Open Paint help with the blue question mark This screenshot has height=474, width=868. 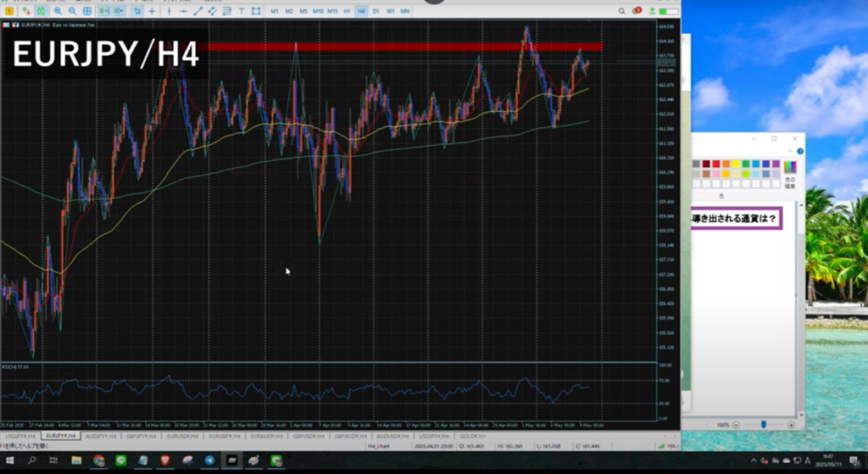[x=800, y=151]
